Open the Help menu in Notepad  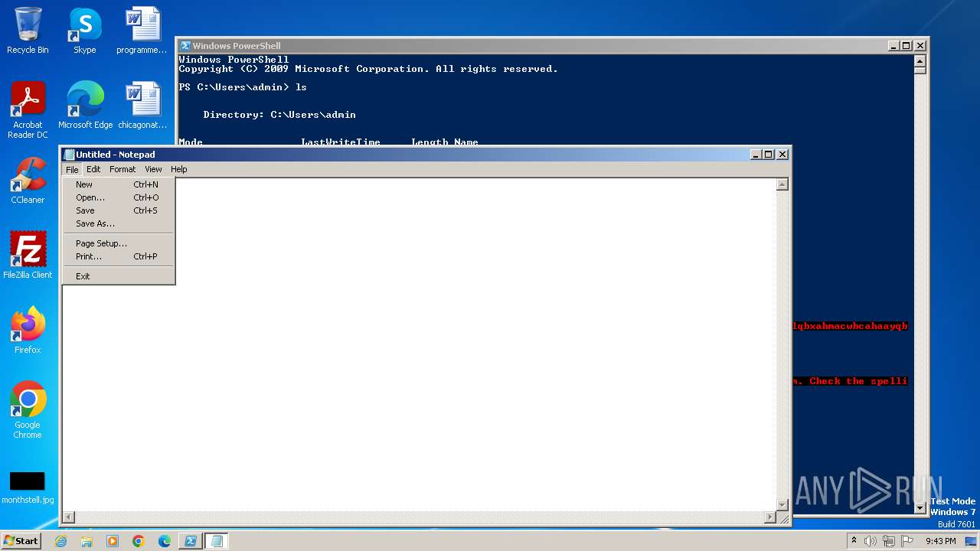pos(178,169)
